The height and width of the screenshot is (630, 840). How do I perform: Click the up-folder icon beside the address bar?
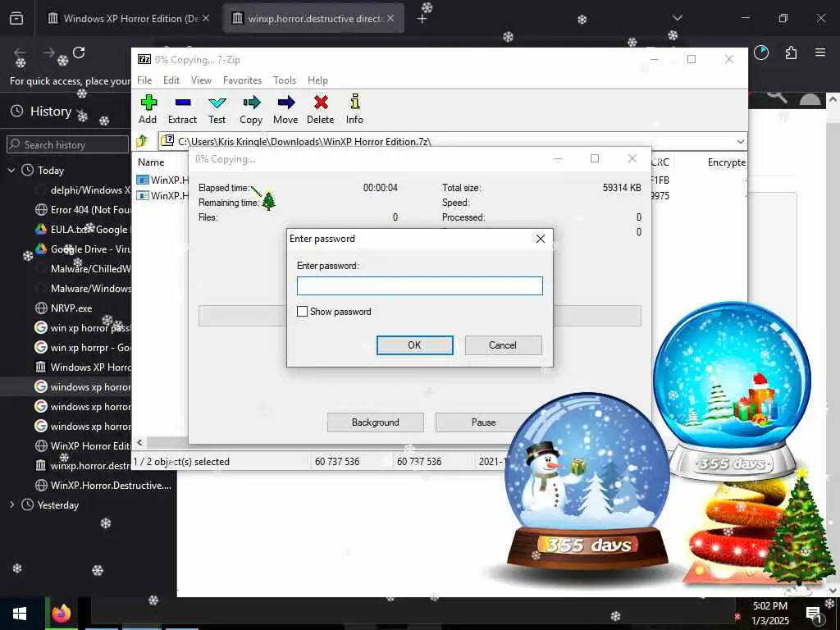[142, 141]
